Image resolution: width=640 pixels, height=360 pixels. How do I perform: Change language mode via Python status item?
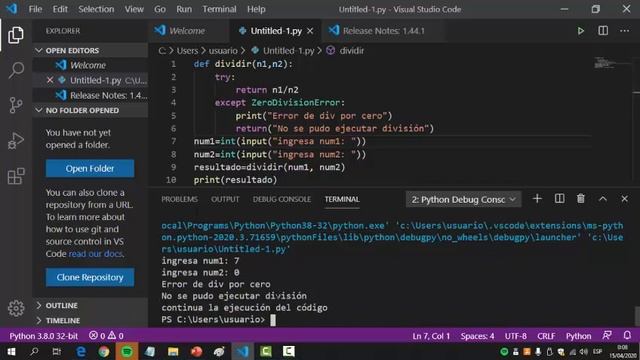point(578,336)
